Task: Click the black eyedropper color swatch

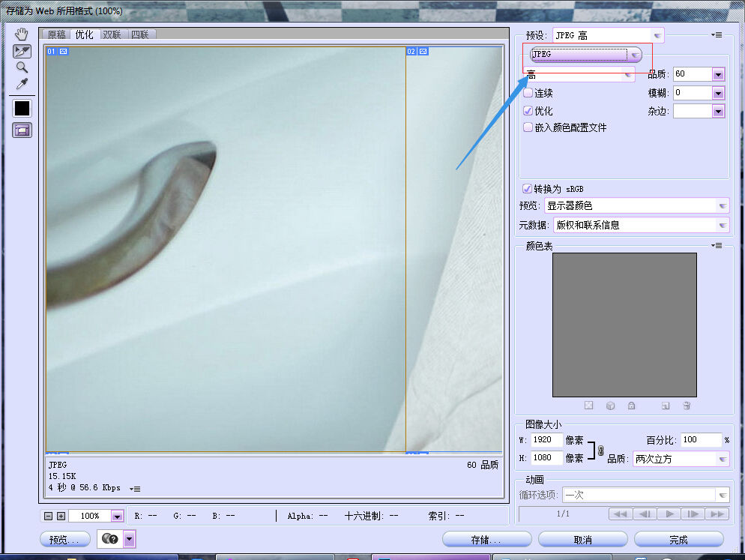Action: (x=22, y=108)
